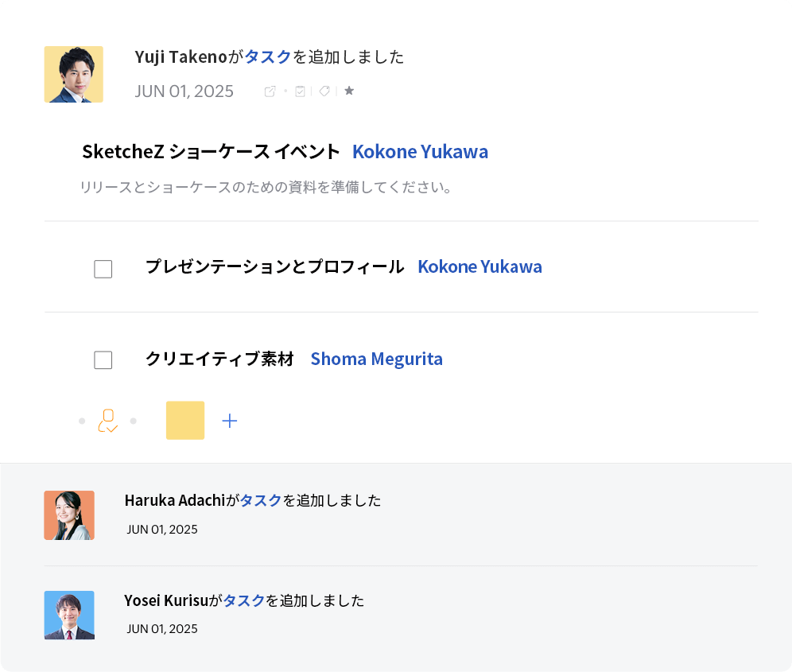Star the Yuji Takeno activity
The image size is (792, 672).
(x=349, y=91)
